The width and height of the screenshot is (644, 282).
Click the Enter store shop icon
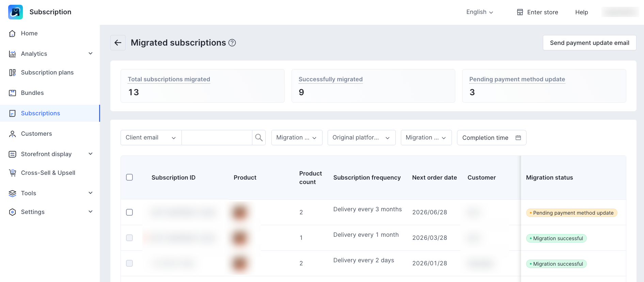[520, 12]
